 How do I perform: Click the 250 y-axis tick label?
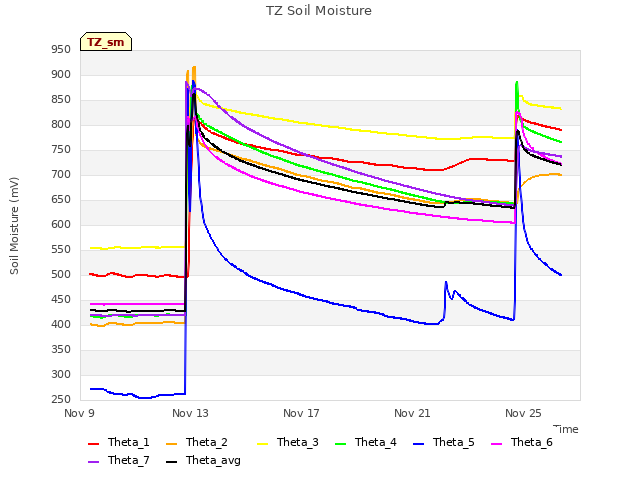[61, 400]
